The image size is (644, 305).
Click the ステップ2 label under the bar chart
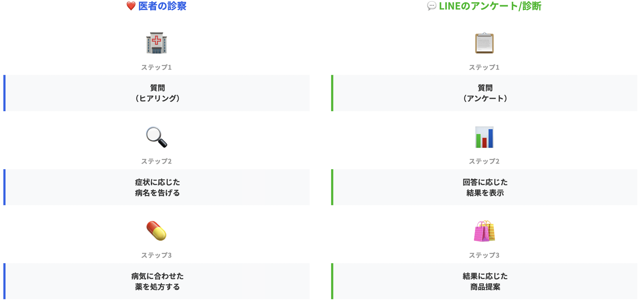click(x=484, y=161)
